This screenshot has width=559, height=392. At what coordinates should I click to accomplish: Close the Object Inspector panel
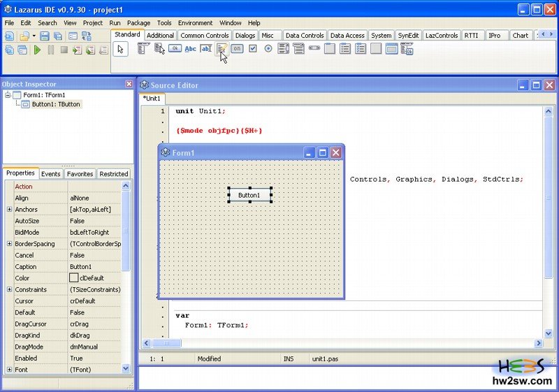point(129,84)
